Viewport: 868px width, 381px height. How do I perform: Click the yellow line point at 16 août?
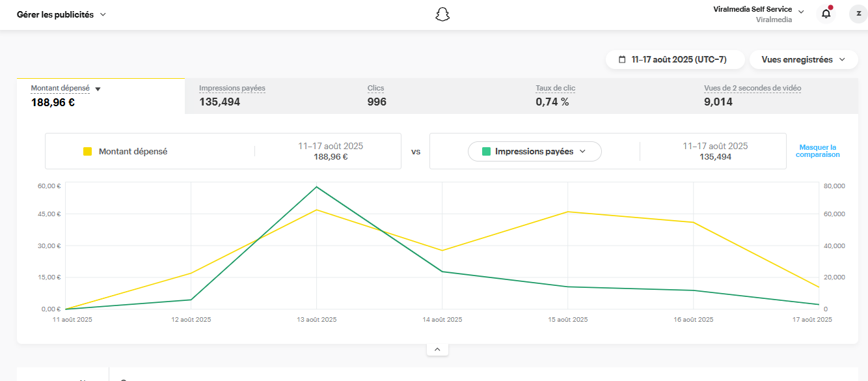click(x=694, y=223)
